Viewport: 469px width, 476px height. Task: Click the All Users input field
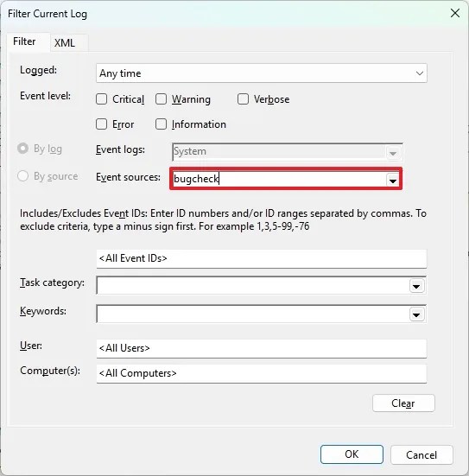262,348
